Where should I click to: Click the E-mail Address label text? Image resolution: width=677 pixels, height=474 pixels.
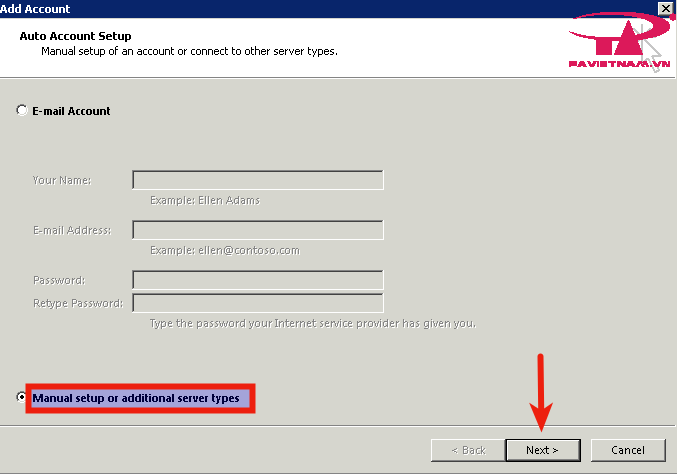click(71, 230)
